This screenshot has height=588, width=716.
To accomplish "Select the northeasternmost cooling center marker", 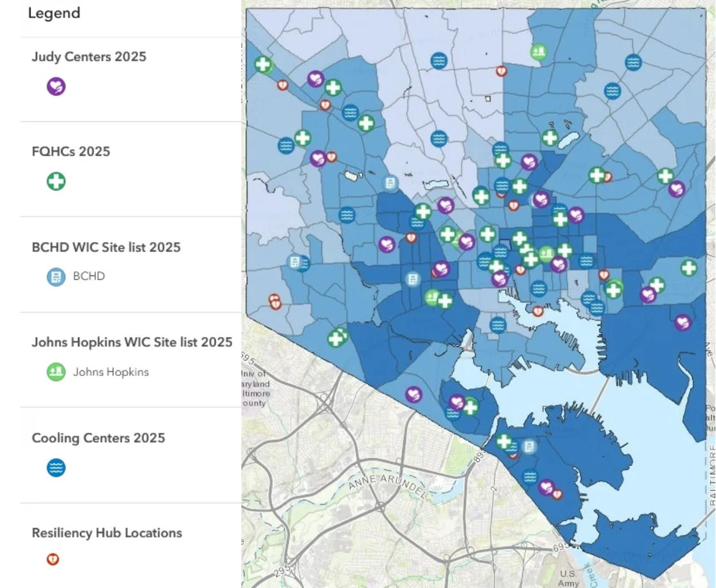I will [x=633, y=62].
